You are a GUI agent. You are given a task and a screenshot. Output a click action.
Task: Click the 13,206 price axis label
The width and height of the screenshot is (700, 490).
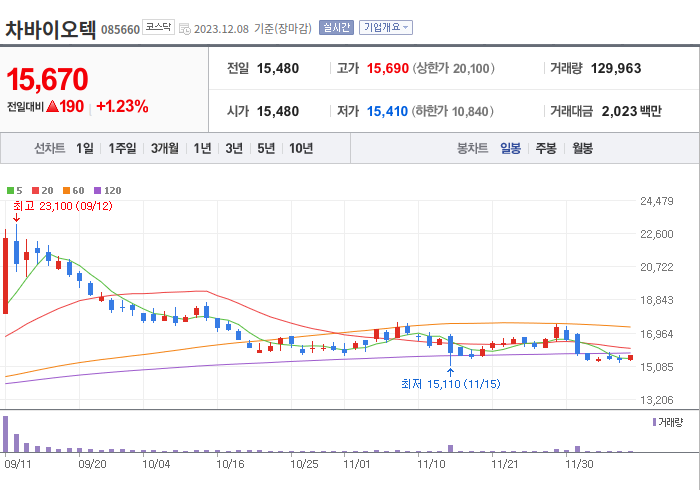coord(656,400)
